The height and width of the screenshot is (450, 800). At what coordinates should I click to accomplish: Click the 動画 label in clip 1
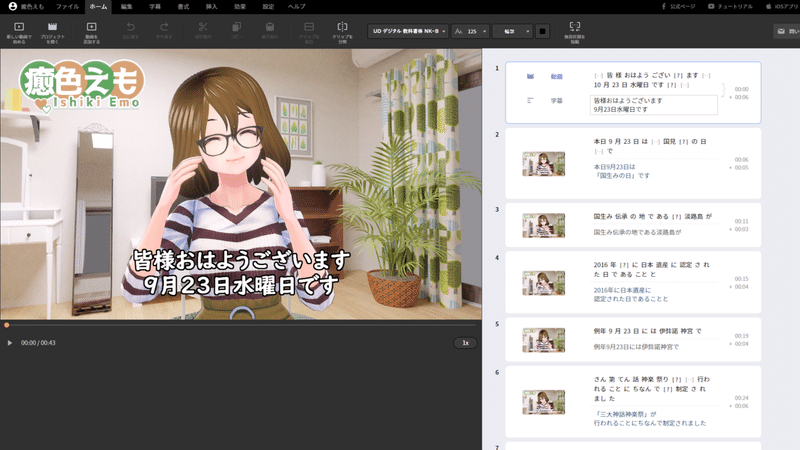(x=557, y=77)
